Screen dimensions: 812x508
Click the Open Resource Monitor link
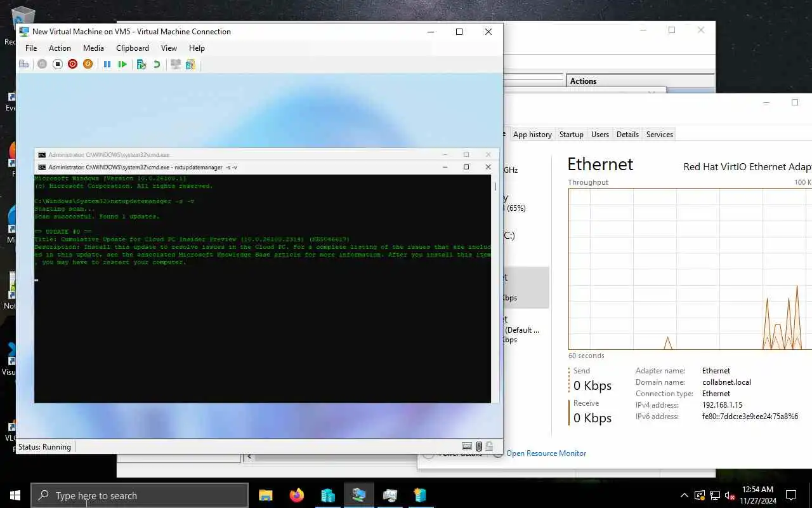tap(546, 453)
